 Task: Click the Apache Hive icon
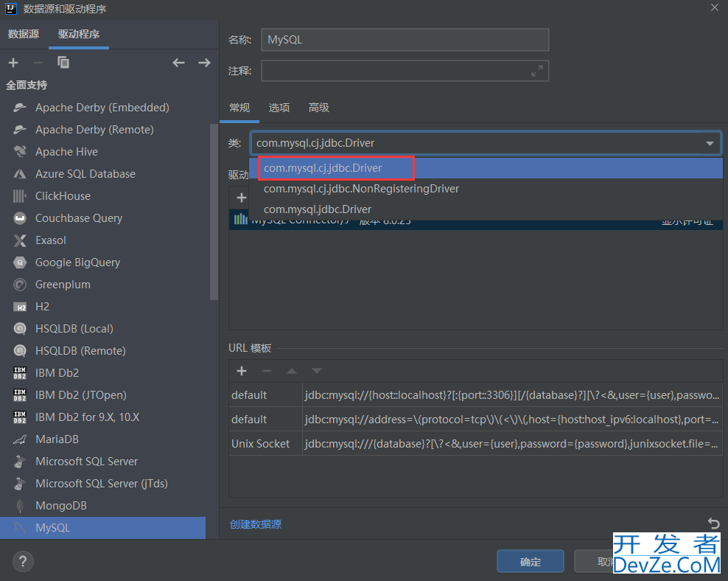pos(19,152)
